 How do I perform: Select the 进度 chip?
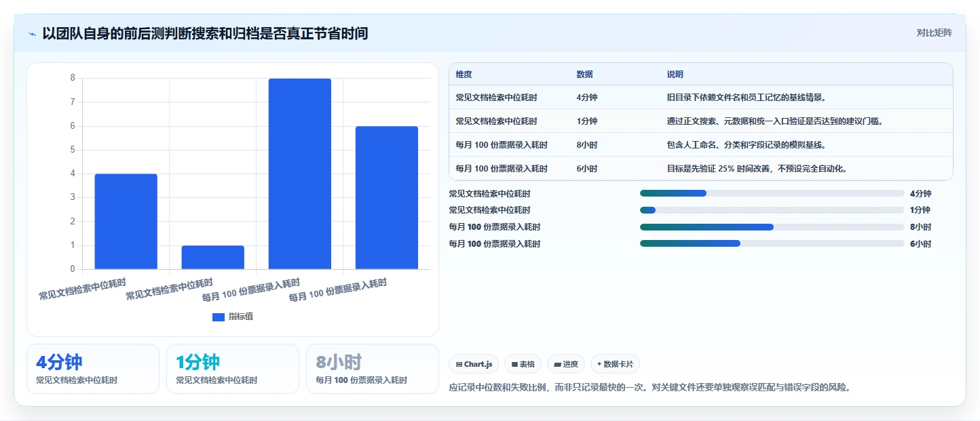(x=566, y=364)
